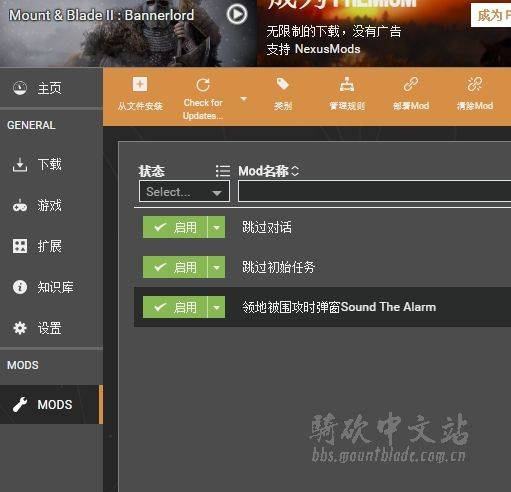Select the MODS sidebar item
Viewport: 511px width, 492px height.
point(51,404)
